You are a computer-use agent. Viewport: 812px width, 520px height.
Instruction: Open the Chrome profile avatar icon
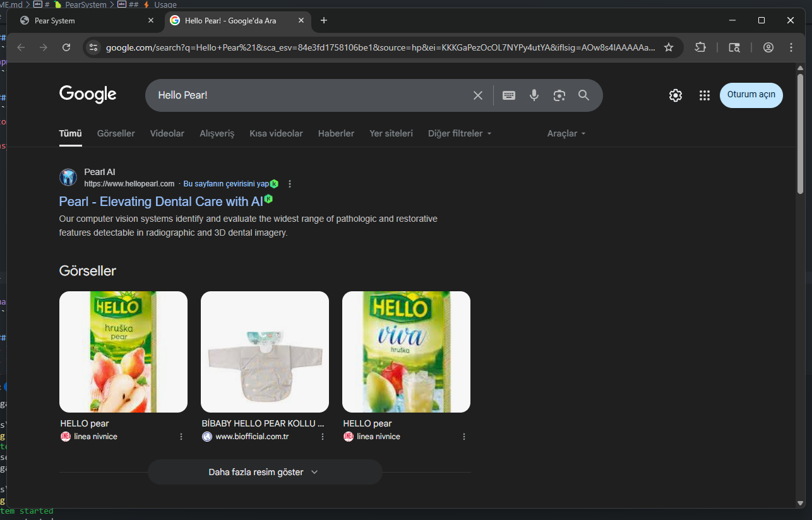[x=768, y=47]
